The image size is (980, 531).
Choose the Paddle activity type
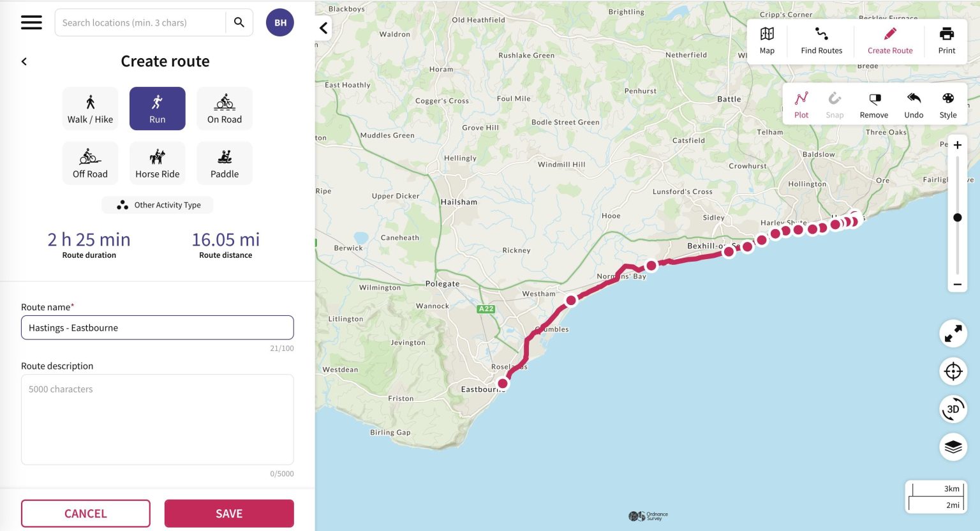click(224, 162)
